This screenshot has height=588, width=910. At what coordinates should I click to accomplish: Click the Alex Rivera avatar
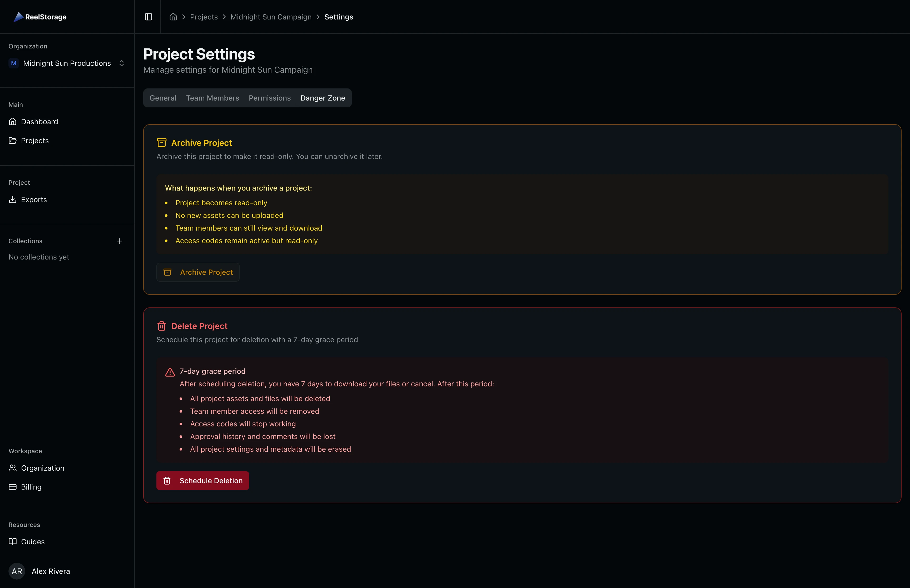[17, 571]
